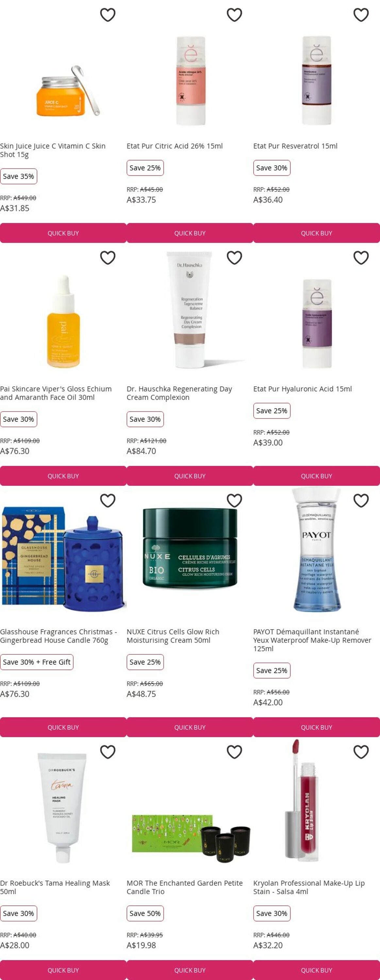The image size is (380, 980).
Task: Add Skin Juice Vitamin C Shot to wishlist
Action: click(107, 15)
